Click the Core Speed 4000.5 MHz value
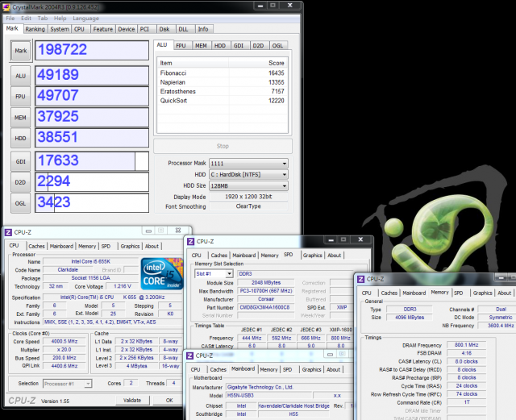Image resolution: width=516 pixels, height=420 pixels. [x=64, y=342]
